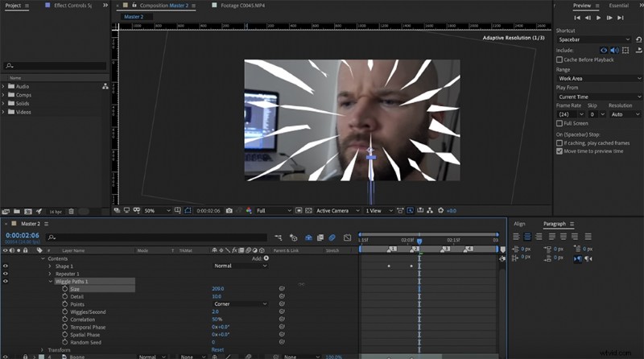Hide Repeater 1 using its eye icon

(x=6, y=274)
